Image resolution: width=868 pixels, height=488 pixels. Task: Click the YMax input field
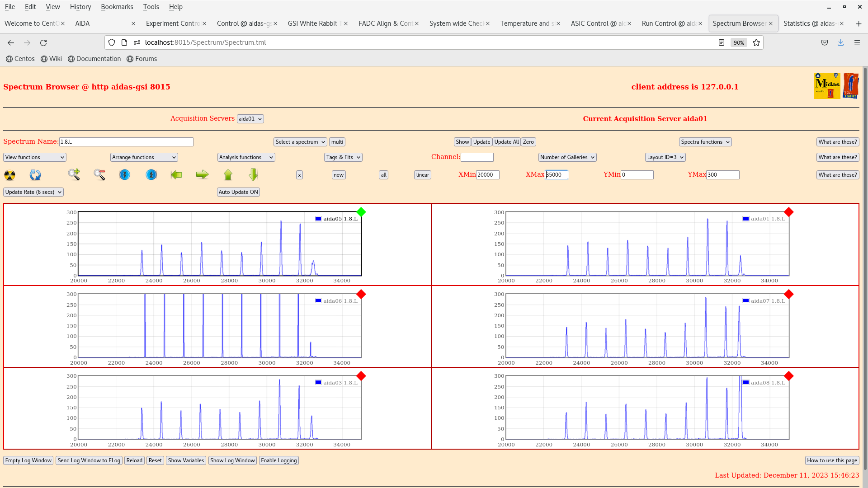[722, 175]
